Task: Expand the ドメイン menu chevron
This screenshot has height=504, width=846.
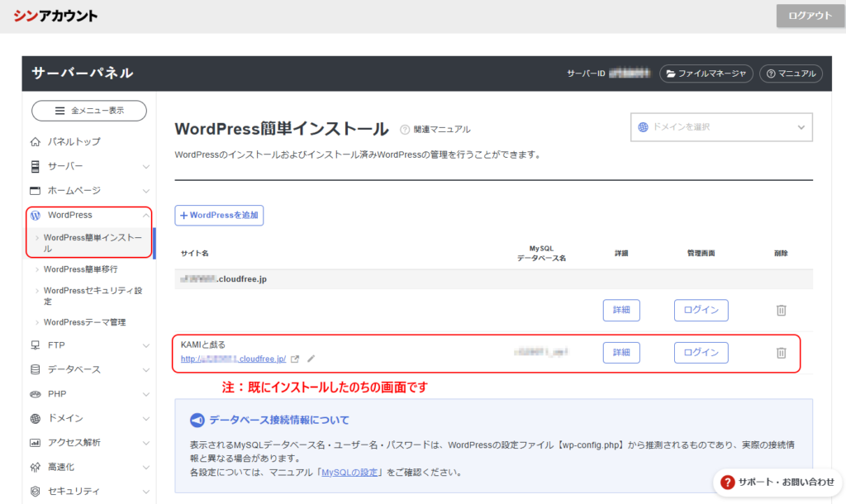Action: (x=145, y=419)
